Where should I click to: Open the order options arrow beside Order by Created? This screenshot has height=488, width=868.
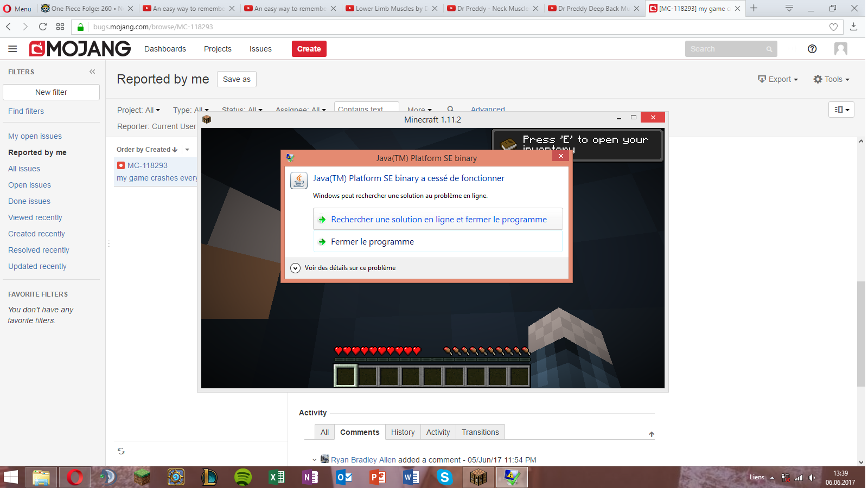point(187,150)
